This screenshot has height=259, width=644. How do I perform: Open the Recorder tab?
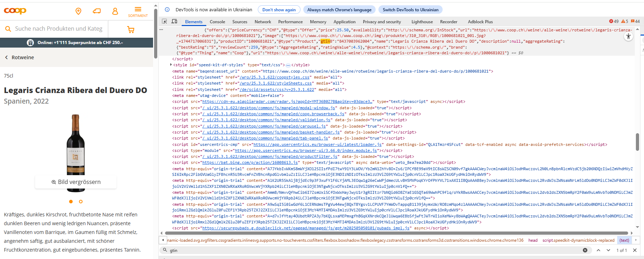(449, 22)
